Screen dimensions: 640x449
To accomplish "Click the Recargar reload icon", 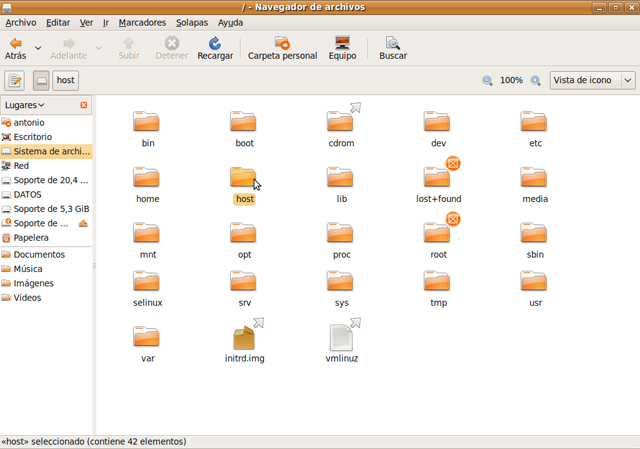I will coord(214,44).
